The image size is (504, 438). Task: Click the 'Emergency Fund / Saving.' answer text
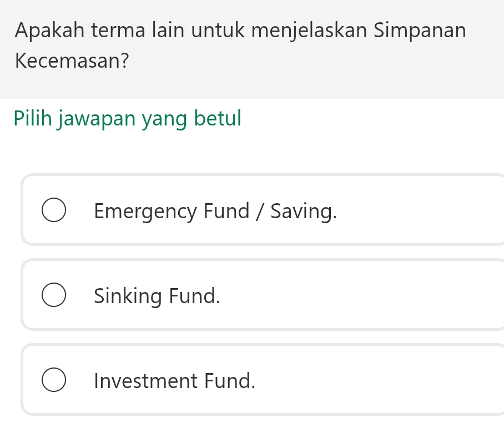coord(215,212)
